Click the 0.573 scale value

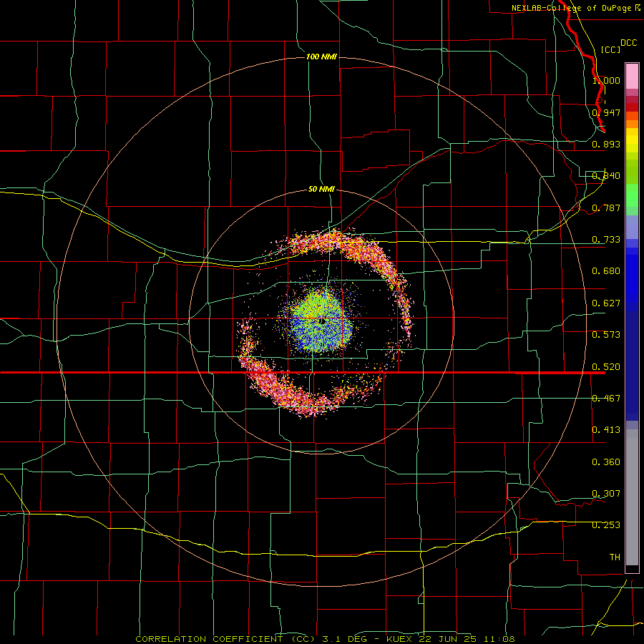(x=606, y=335)
